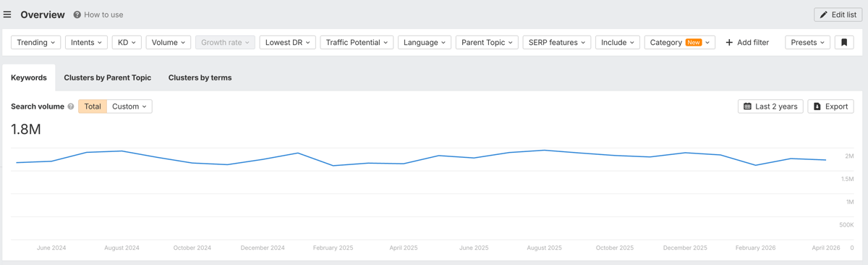Screen dimensions: 868x265
Task: Open the Trending filter dropdown
Action: (x=35, y=43)
